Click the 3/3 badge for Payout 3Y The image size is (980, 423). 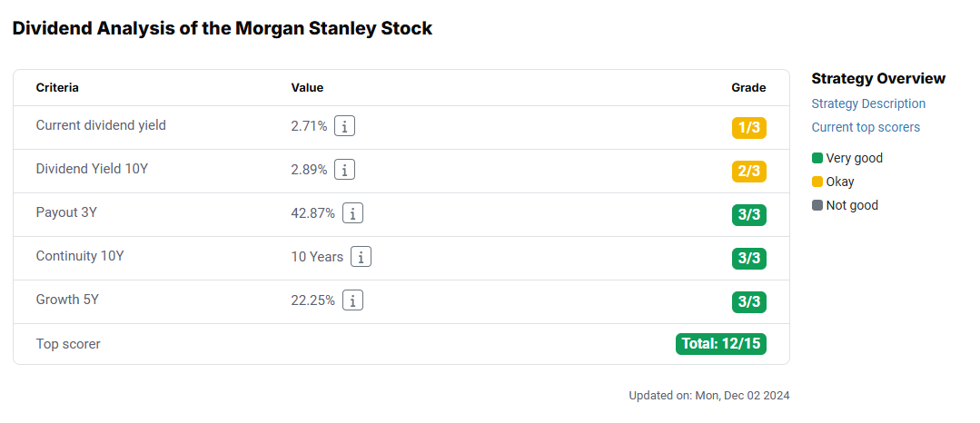point(748,215)
